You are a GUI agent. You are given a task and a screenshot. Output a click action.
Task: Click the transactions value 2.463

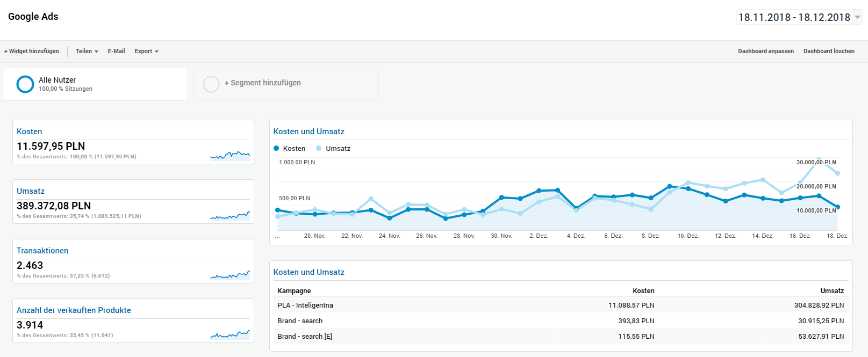[30, 265]
